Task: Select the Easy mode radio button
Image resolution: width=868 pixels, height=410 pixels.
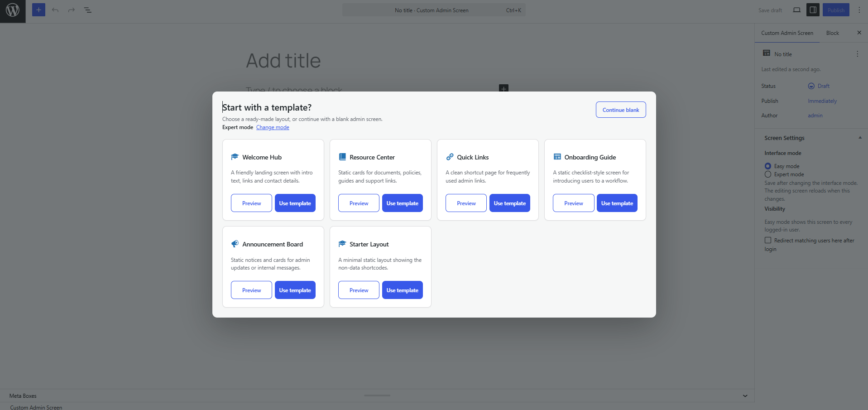Action: (768, 166)
